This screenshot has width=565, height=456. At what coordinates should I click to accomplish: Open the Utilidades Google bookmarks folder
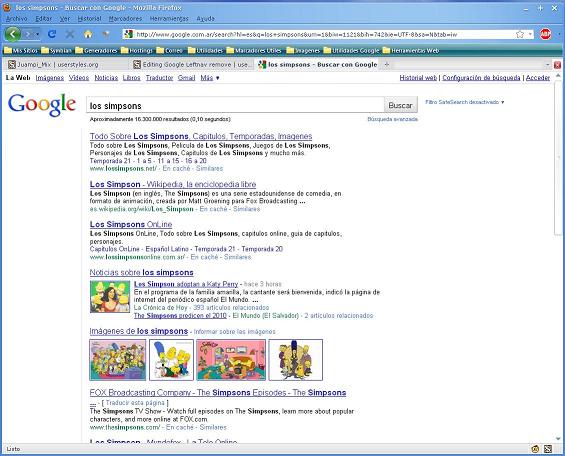(351, 50)
